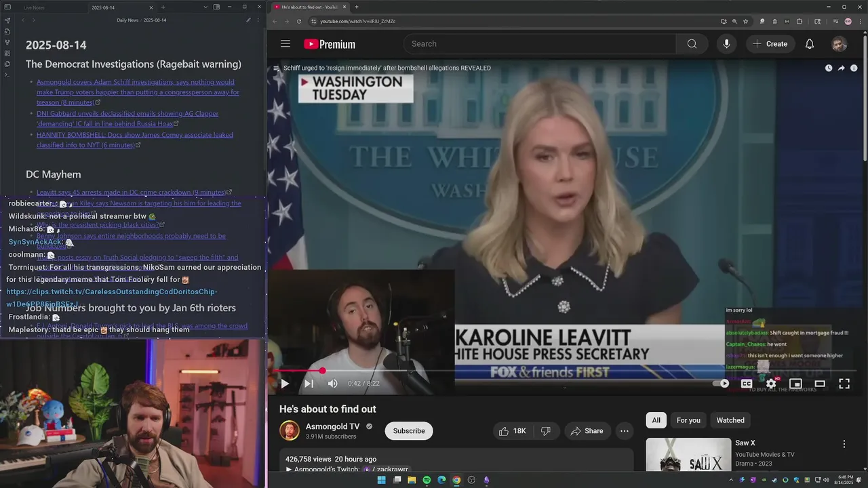Switch to the Live Notes tab

pyautogui.click(x=34, y=7)
